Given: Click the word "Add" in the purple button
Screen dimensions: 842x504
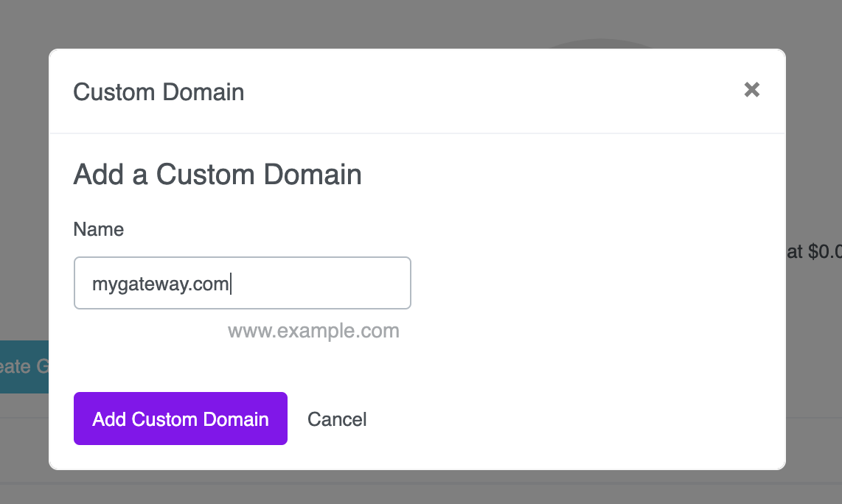Looking at the screenshot, I should click(x=109, y=419).
